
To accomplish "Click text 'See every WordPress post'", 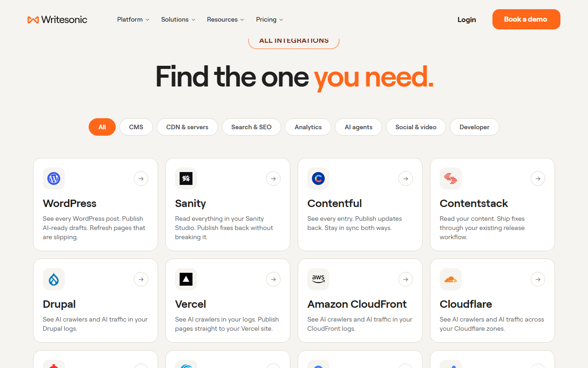I will tap(81, 218).
